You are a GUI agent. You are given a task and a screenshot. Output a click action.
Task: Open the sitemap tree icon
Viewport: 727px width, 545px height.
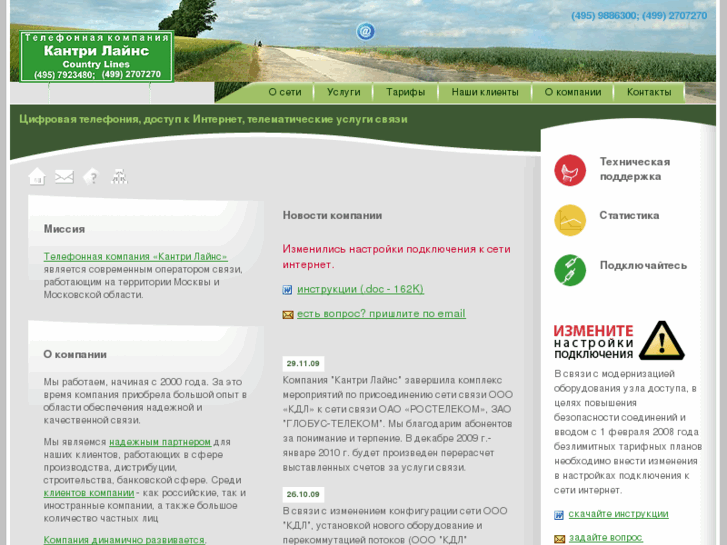tap(119, 176)
